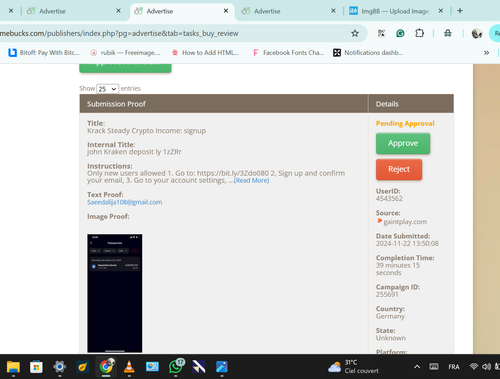This screenshot has width=500, height=379.
Task: Open rubik Freeimage bookmark
Action: [x=125, y=53]
